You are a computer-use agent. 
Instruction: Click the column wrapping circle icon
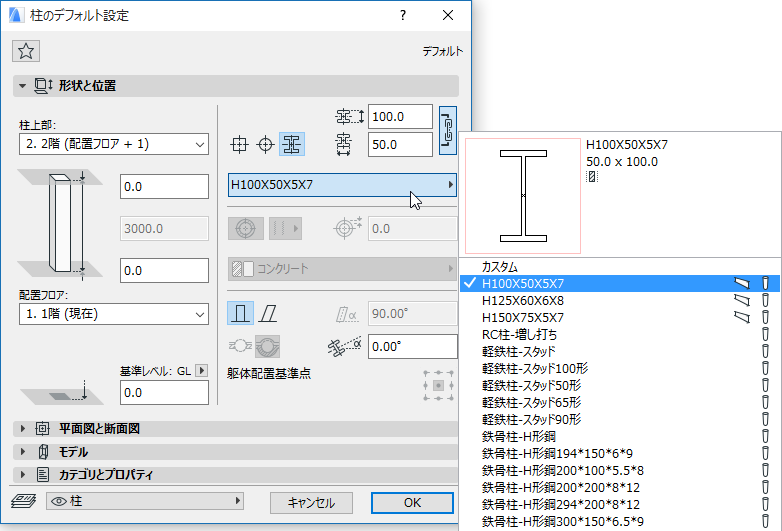tap(267, 346)
